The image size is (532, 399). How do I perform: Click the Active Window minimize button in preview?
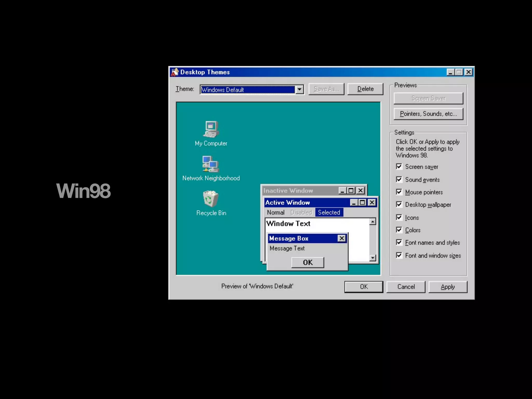[354, 202]
